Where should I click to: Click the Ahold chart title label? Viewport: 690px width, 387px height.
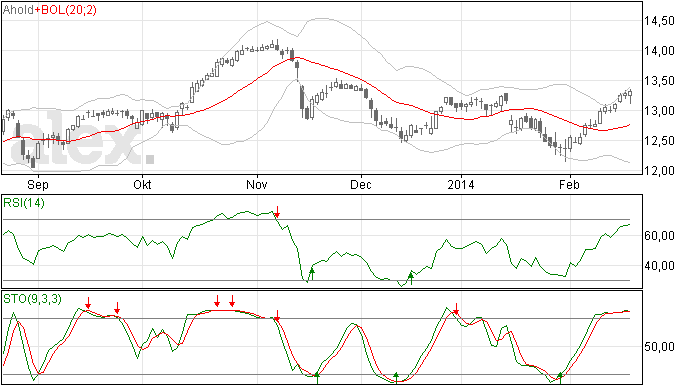click(18, 10)
